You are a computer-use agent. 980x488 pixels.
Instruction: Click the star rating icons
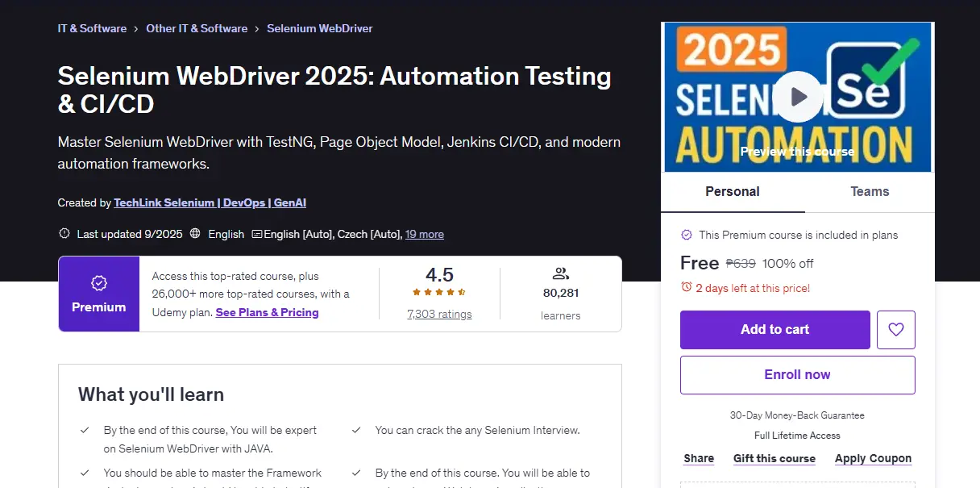(x=439, y=292)
